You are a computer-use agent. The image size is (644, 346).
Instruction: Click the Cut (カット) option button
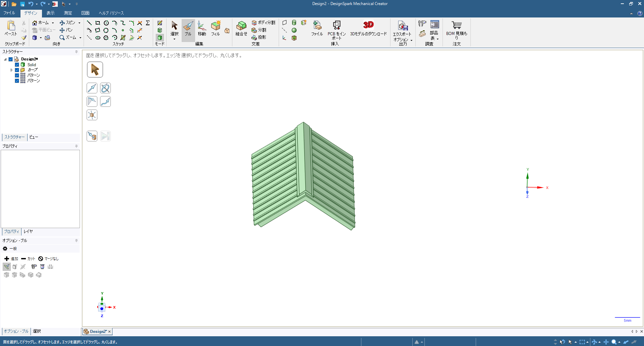[x=28, y=259]
